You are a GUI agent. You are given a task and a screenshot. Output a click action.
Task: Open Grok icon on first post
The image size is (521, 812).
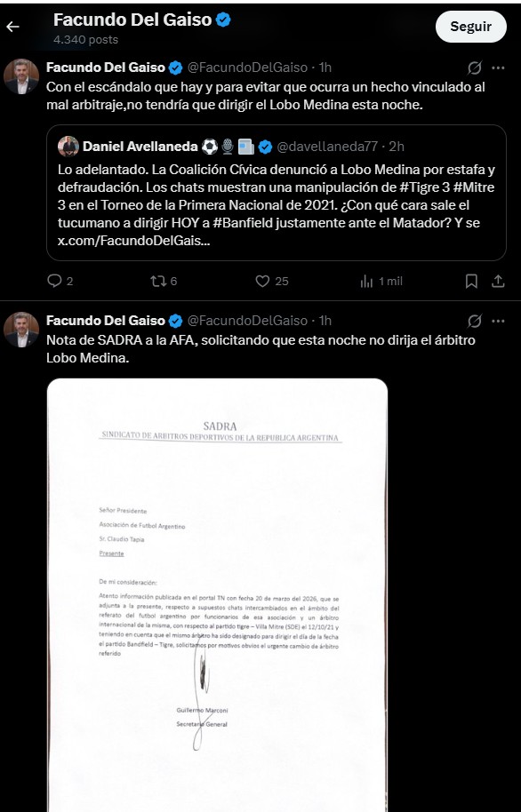pyautogui.click(x=475, y=68)
